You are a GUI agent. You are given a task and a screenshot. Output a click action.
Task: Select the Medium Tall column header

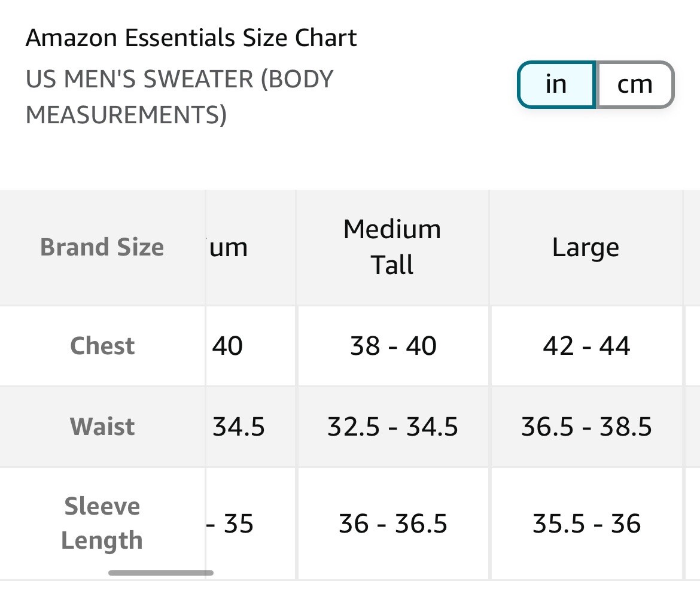point(392,247)
